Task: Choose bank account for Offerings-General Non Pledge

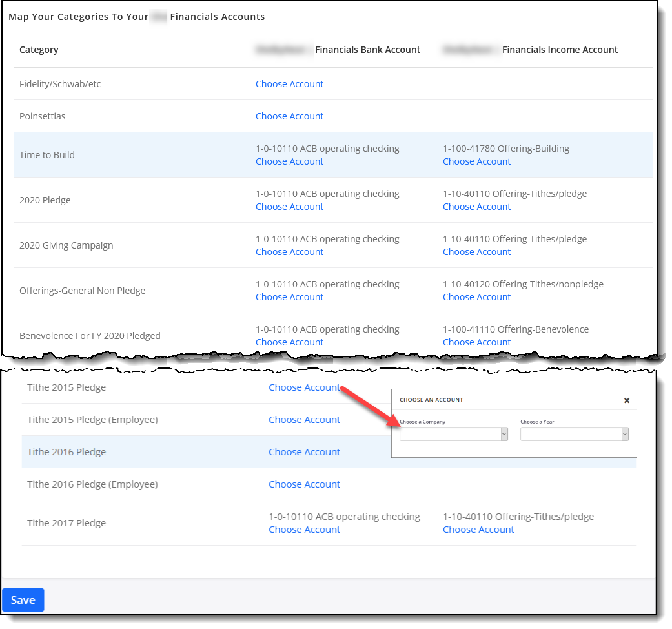Action: coord(289,297)
